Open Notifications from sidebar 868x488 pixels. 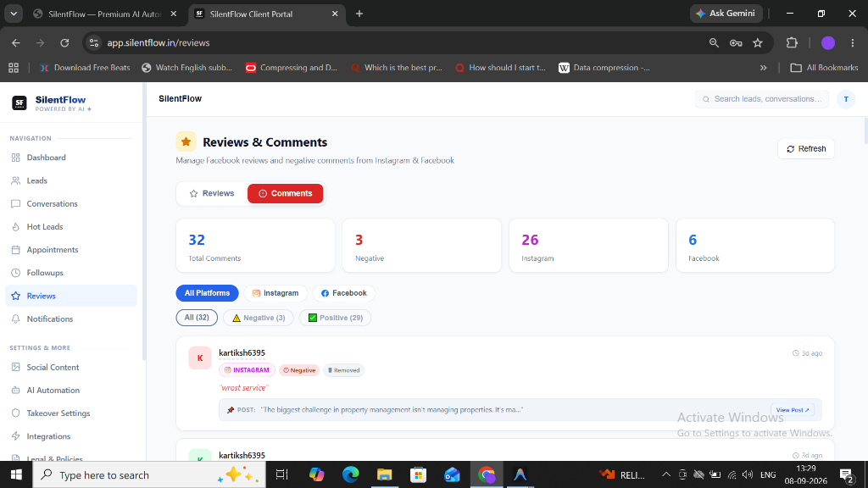pos(71,319)
